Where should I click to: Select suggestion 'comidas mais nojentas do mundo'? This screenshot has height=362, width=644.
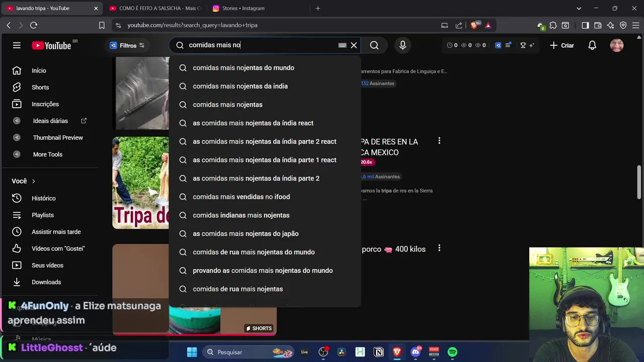(265, 68)
